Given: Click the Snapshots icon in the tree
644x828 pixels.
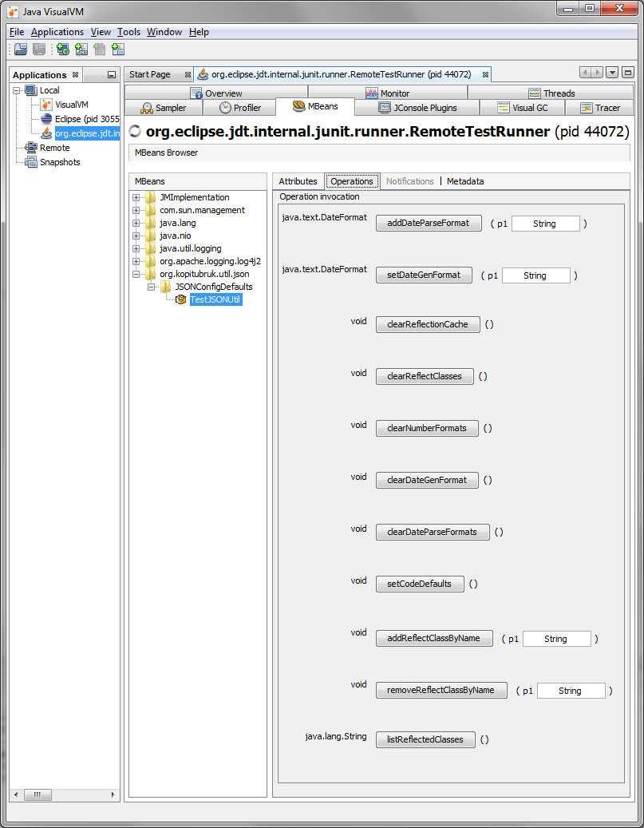Looking at the screenshot, I should click(x=31, y=162).
